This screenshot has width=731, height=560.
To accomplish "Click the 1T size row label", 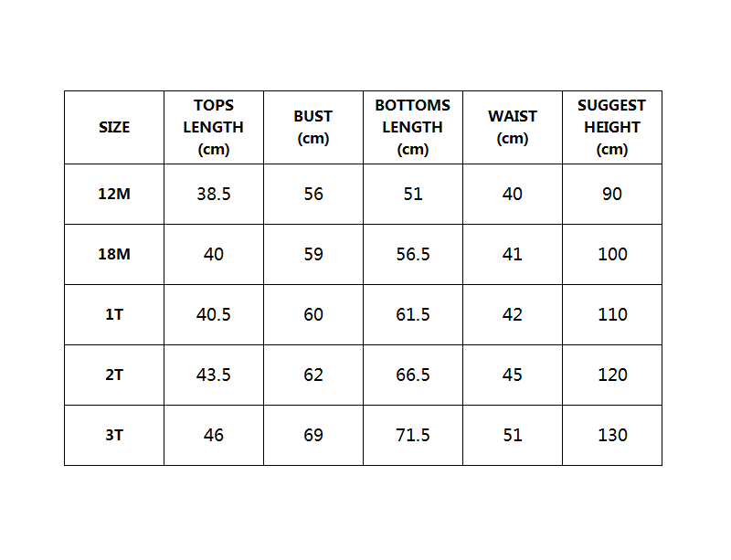I will pyautogui.click(x=114, y=315).
